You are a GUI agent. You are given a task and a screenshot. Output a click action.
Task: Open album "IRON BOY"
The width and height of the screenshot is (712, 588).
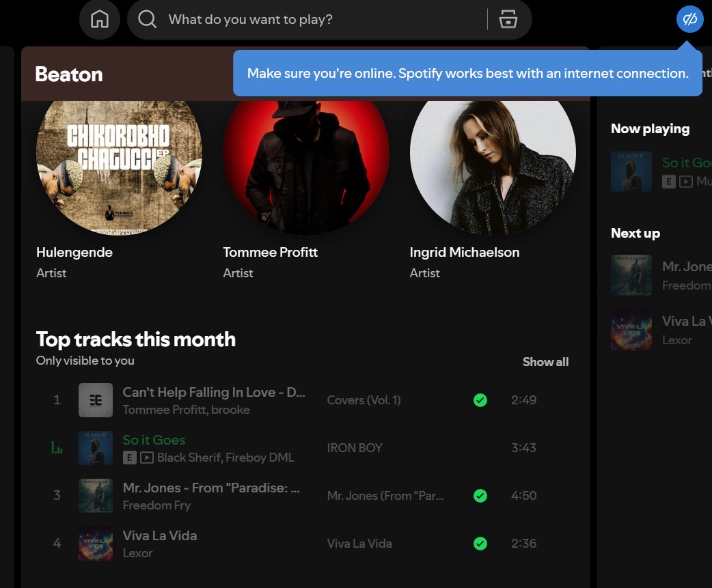click(x=355, y=448)
